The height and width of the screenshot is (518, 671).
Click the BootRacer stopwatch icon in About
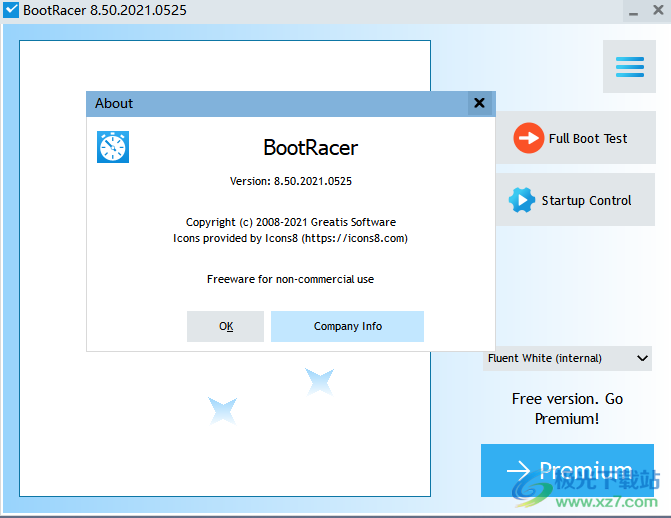pos(113,147)
